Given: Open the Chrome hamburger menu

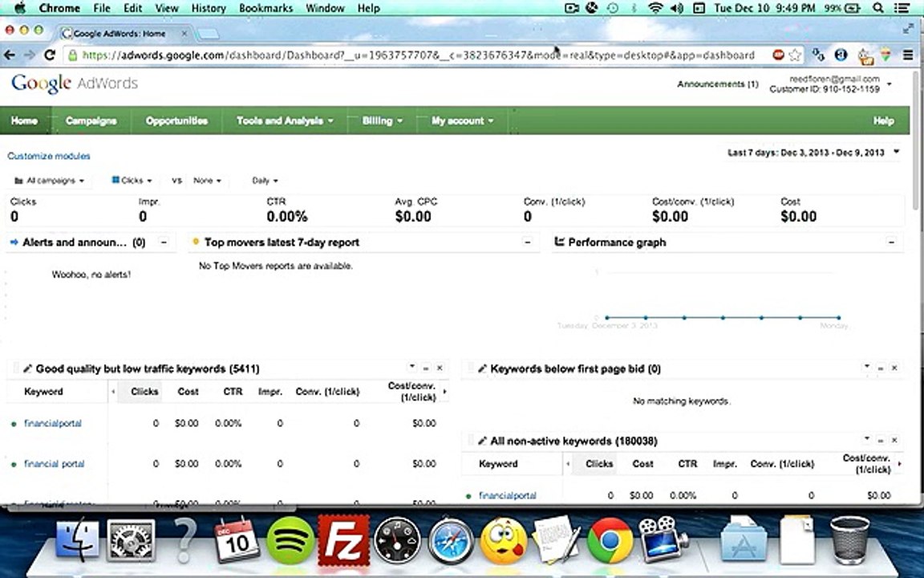Looking at the screenshot, I should coord(907,55).
